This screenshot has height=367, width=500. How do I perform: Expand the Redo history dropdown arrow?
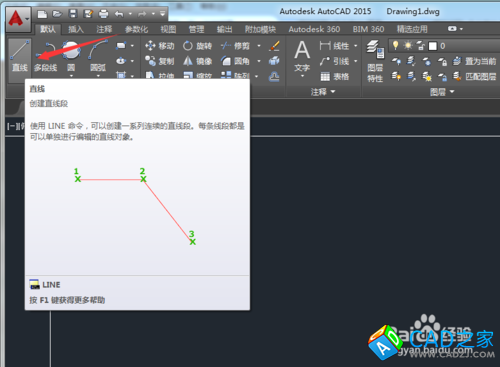(x=153, y=14)
